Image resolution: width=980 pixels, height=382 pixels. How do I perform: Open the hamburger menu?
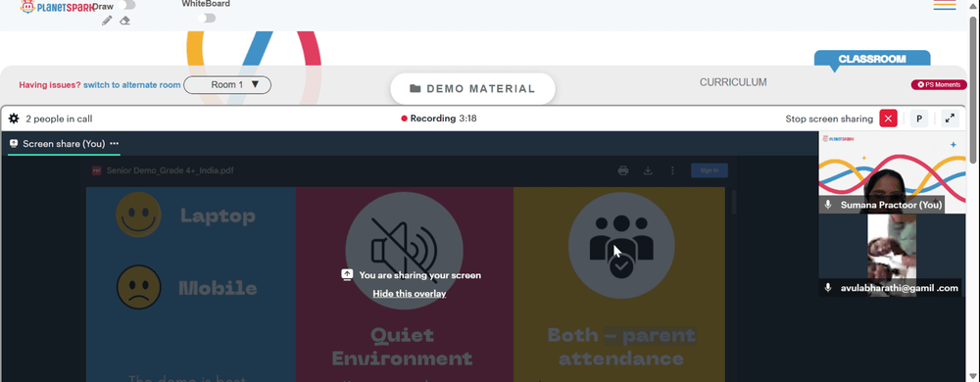coord(945,5)
